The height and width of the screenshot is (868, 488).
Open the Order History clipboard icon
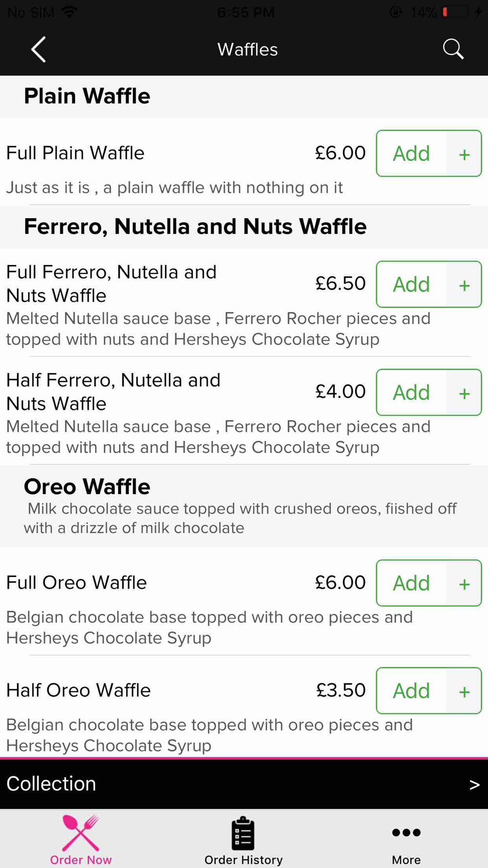click(x=243, y=833)
